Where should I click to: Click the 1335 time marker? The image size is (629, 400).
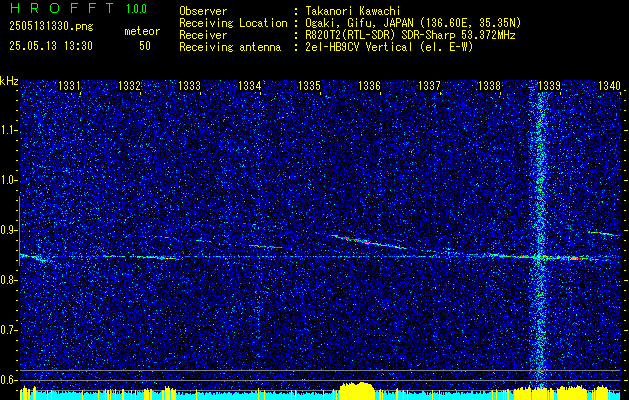pyautogui.click(x=309, y=85)
